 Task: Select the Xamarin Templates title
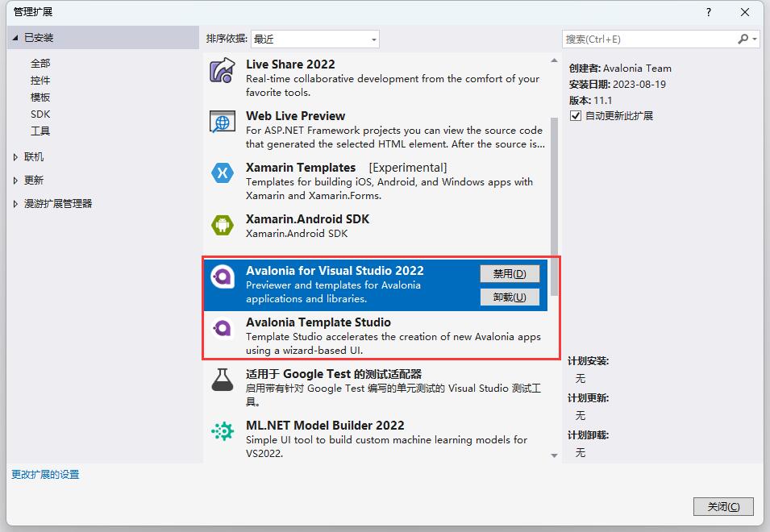coord(301,168)
